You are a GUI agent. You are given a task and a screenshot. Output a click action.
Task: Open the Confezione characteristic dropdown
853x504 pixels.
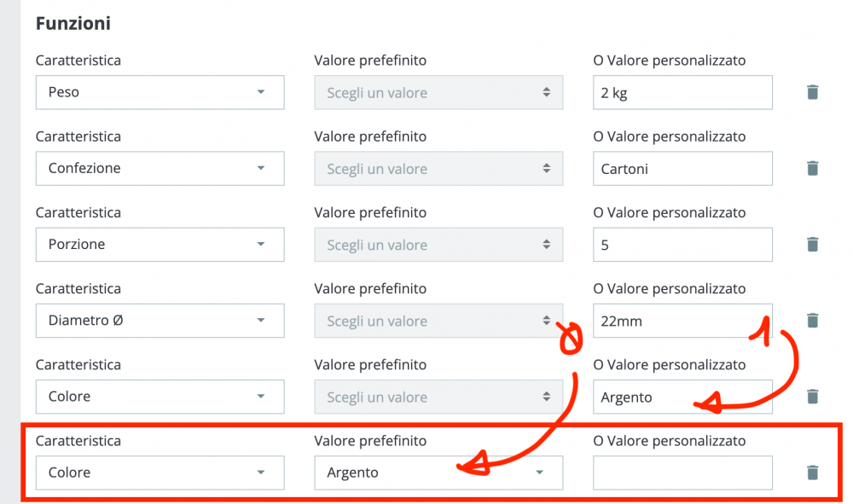160,168
